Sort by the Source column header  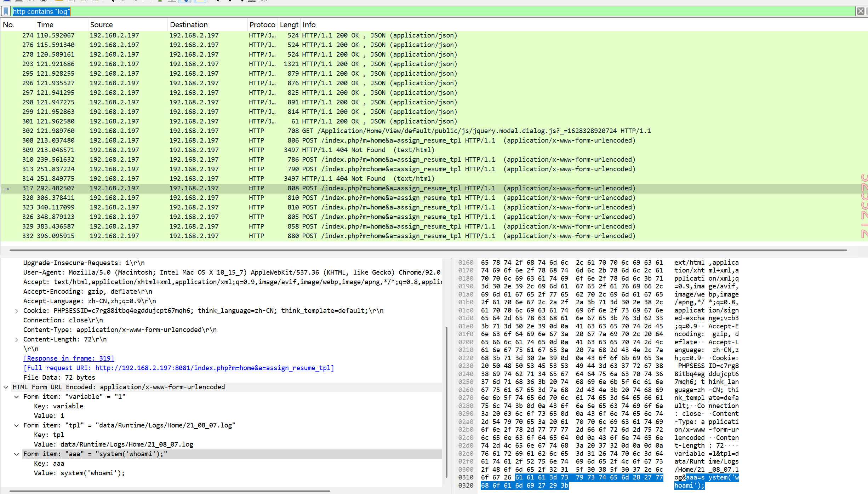[101, 25]
